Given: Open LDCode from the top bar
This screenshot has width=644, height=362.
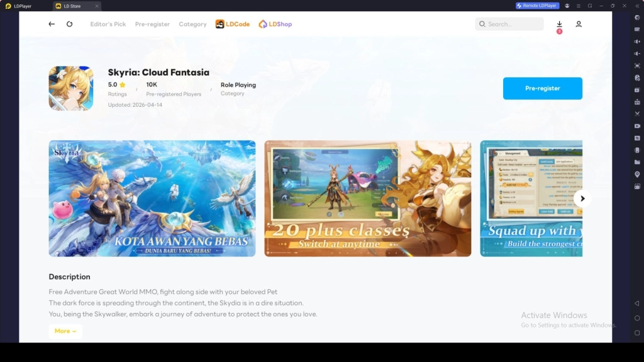Looking at the screenshot, I should pyautogui.click(x=233, y=24).
